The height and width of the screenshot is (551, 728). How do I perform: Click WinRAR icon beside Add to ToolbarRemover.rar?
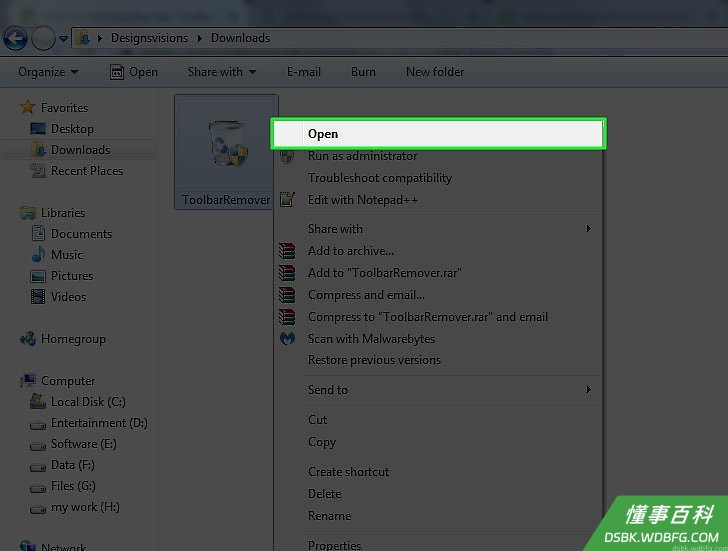pos(287,273)
